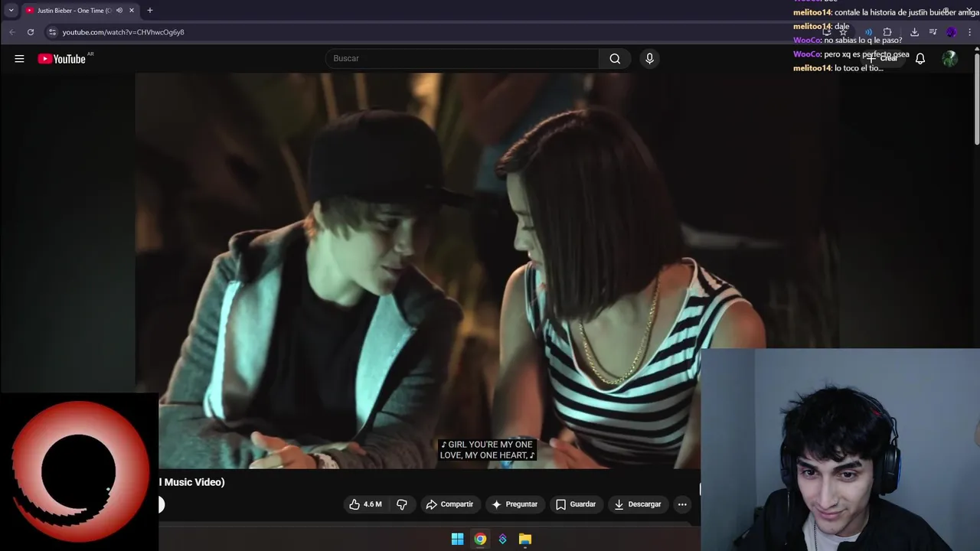980x551 pixels.
Task: Click the install app icon in address bar
Action: point(827,32)
